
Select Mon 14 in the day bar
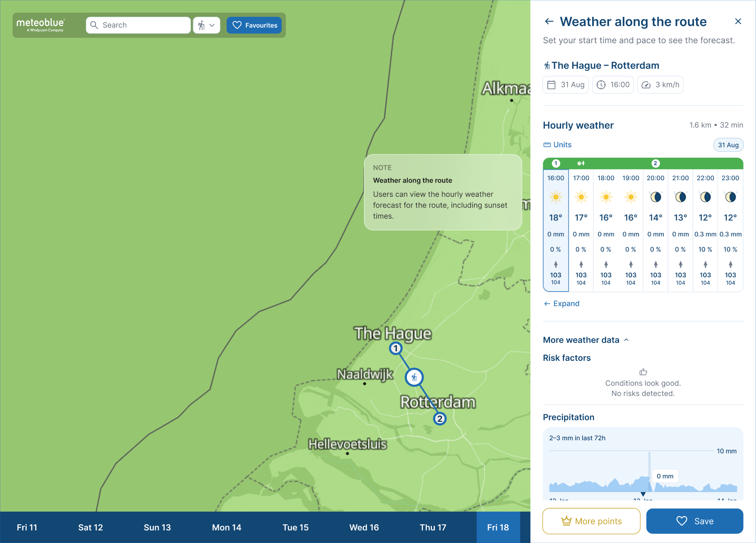tap(227, 527)
